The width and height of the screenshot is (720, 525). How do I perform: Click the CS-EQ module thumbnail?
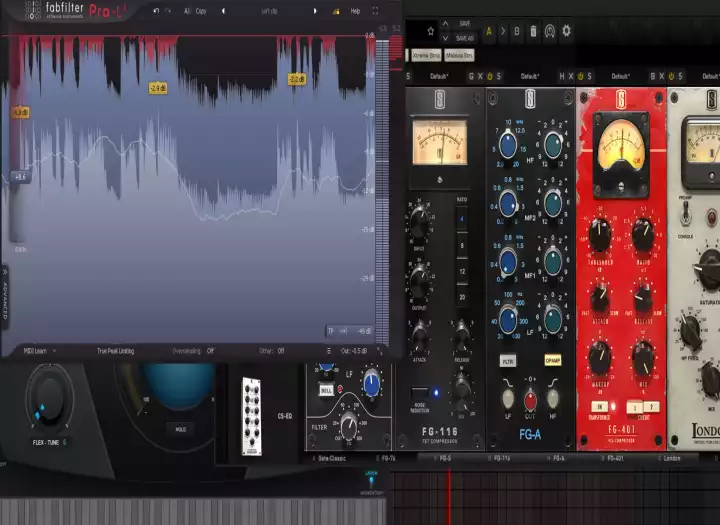coord(252,416)
